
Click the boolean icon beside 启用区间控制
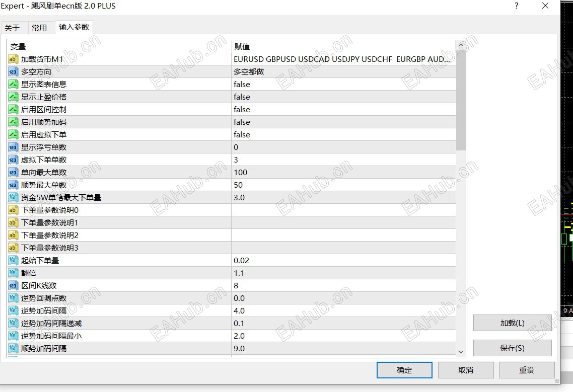pyautogui.click(x=13, y=110)
